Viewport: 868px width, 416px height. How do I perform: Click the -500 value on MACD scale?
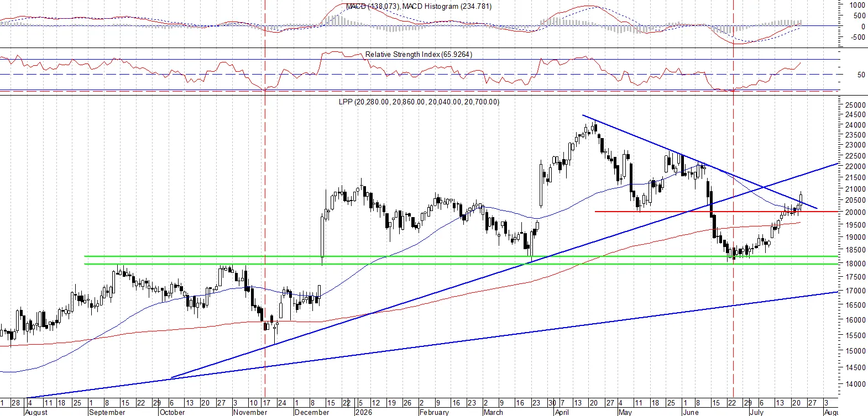point(857,38)
